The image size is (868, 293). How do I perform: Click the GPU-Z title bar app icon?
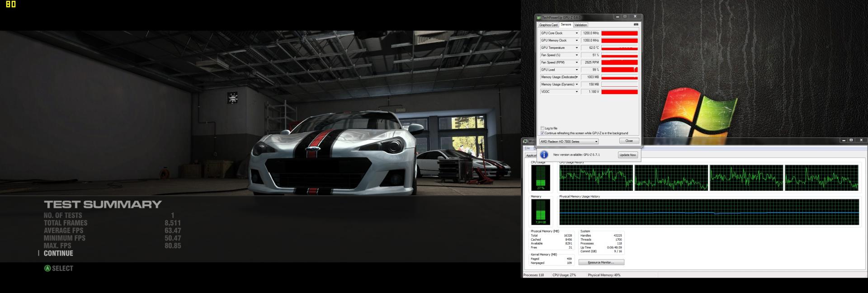click(539, 17)
